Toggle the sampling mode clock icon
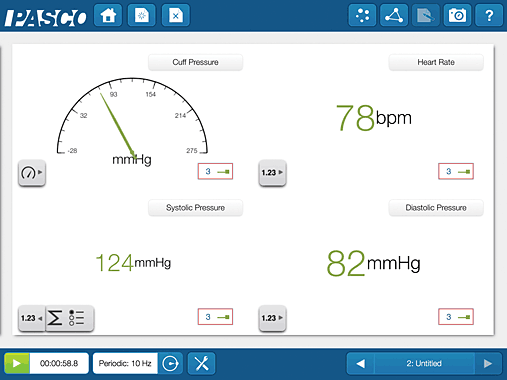This screenshot has width=507, height=380. 170,363
